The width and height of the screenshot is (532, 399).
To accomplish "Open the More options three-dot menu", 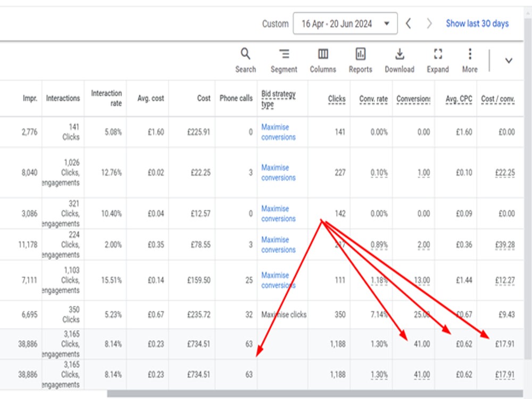I will click(470, 54).
